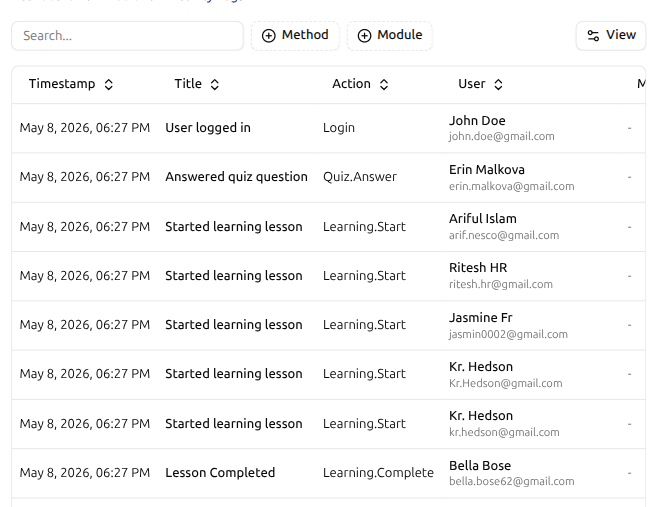Select Erin Malkova's Answered quiz question row
The image size is (659, 507).
(x=329, y=177)
